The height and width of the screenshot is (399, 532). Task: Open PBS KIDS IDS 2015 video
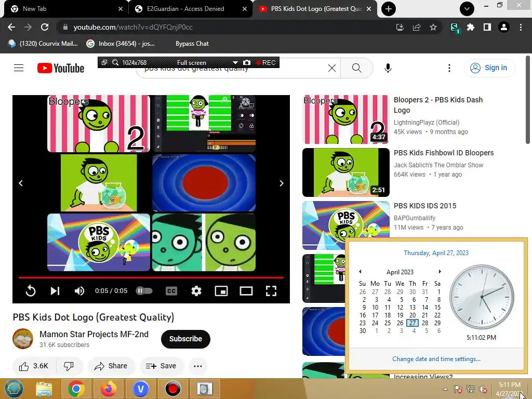425,206
